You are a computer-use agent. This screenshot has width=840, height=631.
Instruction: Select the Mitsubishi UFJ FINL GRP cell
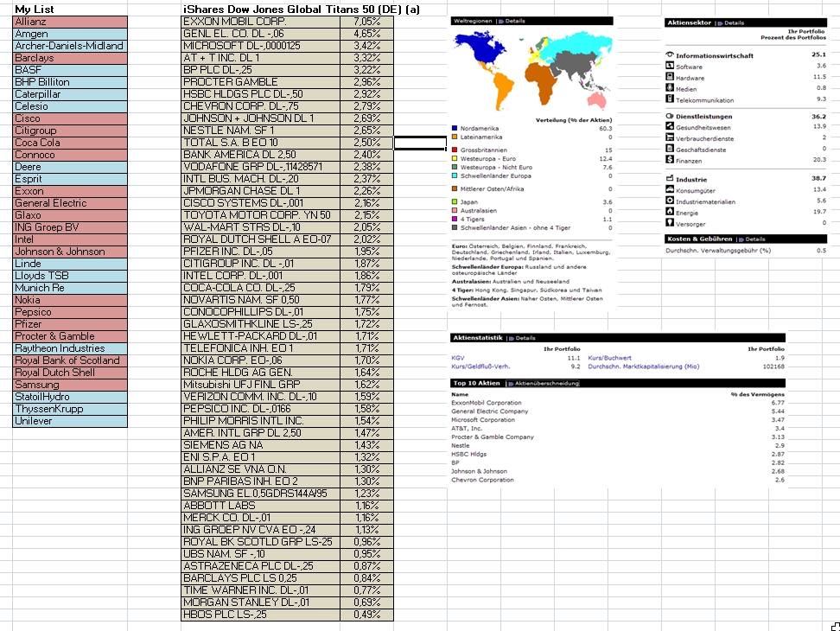pyautogui.click(x=260, y=385)
